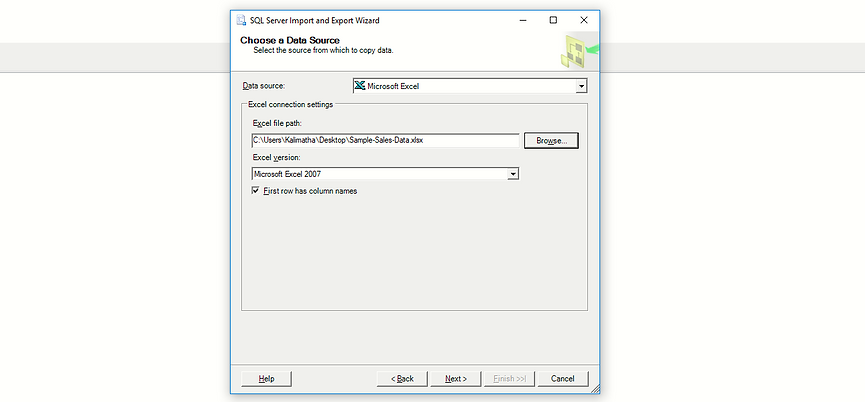Screen dimensions: 865x402
Task: Focus the Excel file path field
Action: (385, 141)
